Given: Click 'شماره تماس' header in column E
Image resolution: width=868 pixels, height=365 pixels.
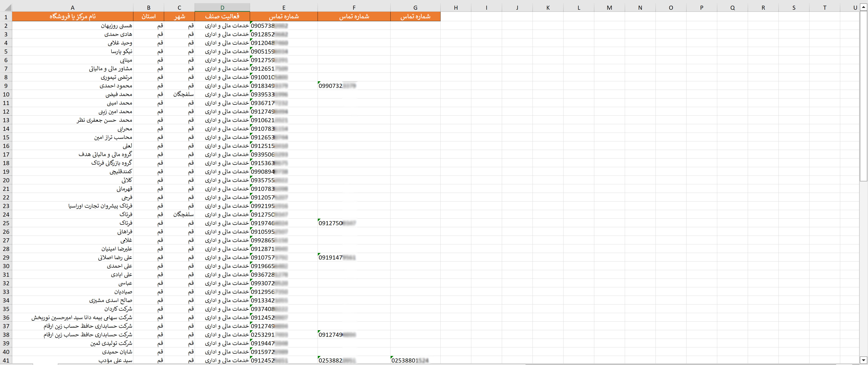Looking at the screenshot, I should (x=284, y=16).
